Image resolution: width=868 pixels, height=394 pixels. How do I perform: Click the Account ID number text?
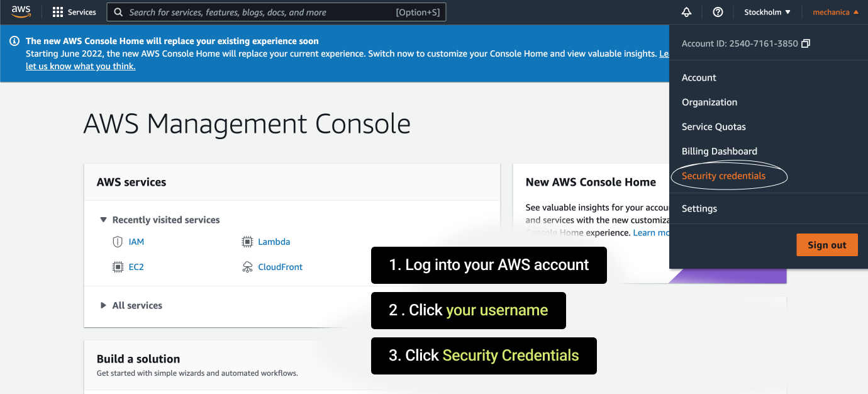(x=764, y=43)
